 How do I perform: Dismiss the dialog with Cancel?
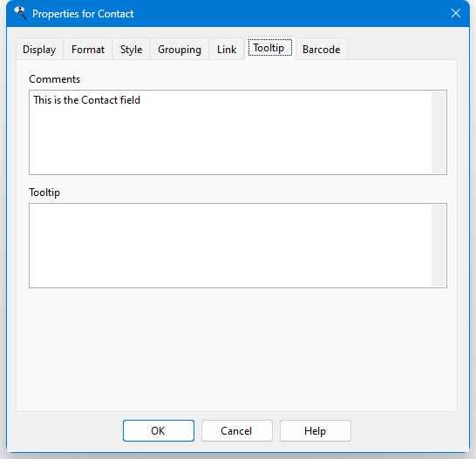tap(237, 430)
